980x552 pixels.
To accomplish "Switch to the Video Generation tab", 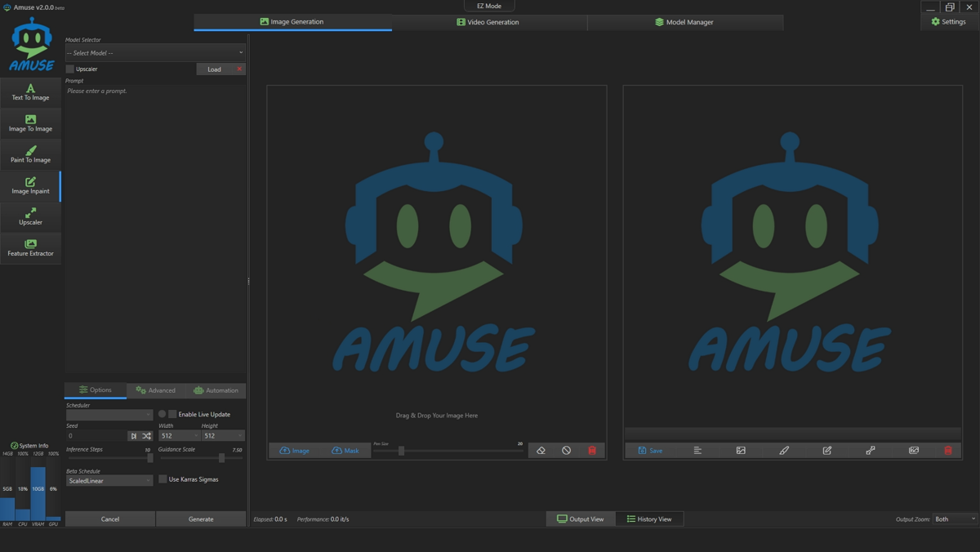I will tap(489, 22).
